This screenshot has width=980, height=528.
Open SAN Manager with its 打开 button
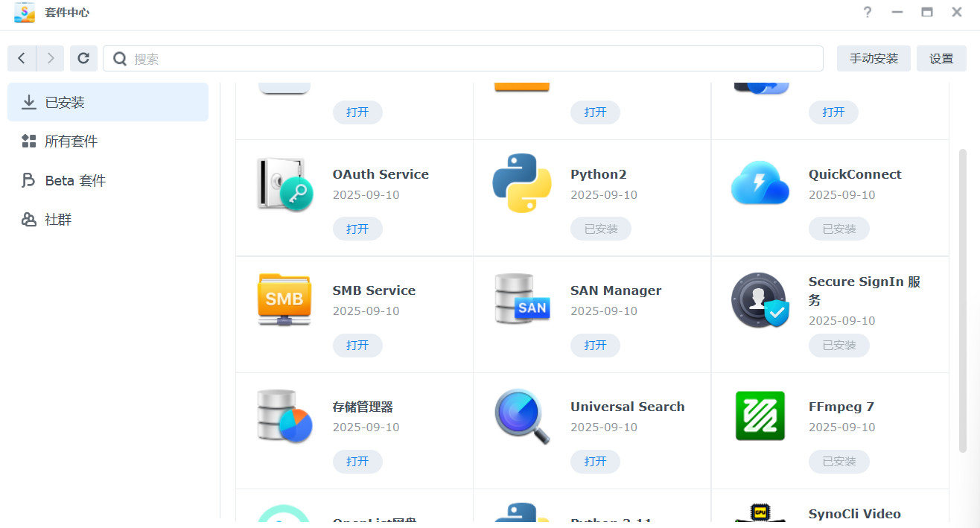pos(595,345)
